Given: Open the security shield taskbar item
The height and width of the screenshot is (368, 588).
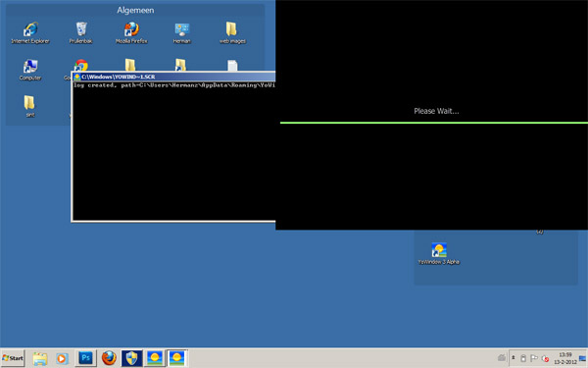Looking at the screenshot, I should [x=131, y=358].
